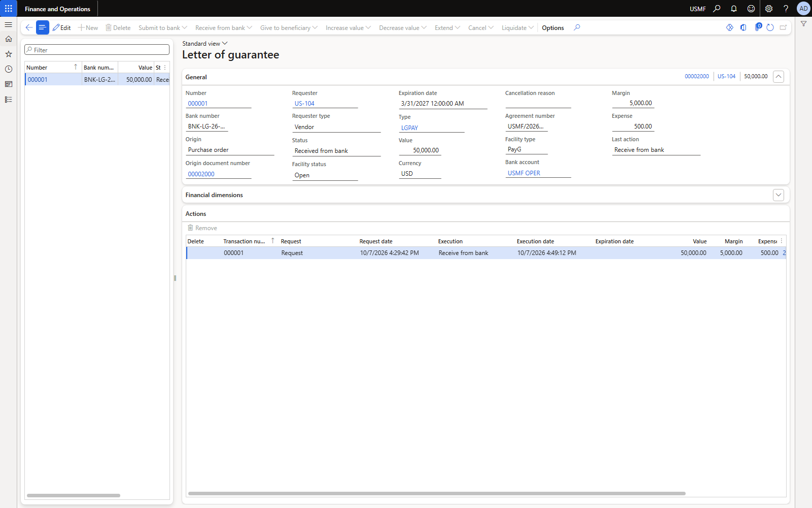Open the settings gear menu
The width and height of the screenshot is (812, 508).
(x=769, y=9)
